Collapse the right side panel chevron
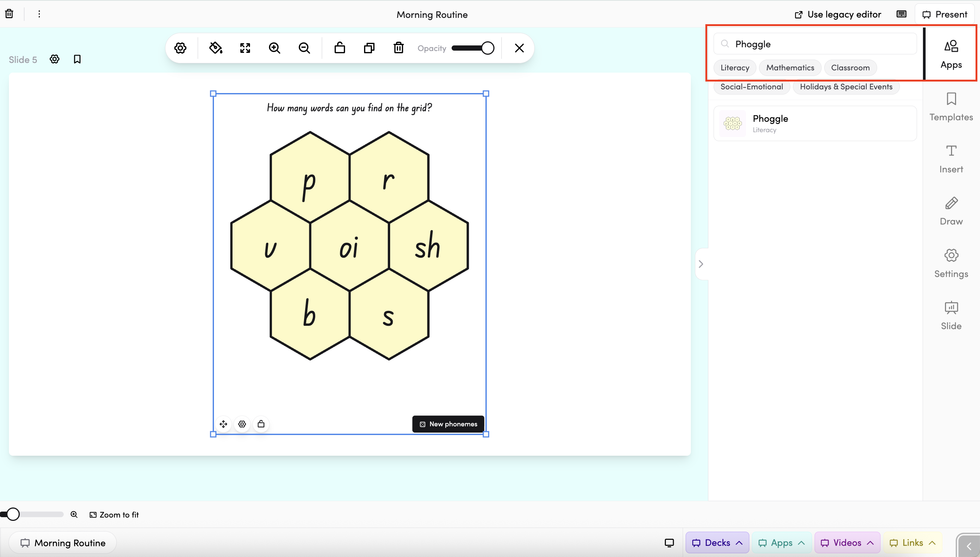The width and height of the screenshot is (980, 557). click(701, 264)
